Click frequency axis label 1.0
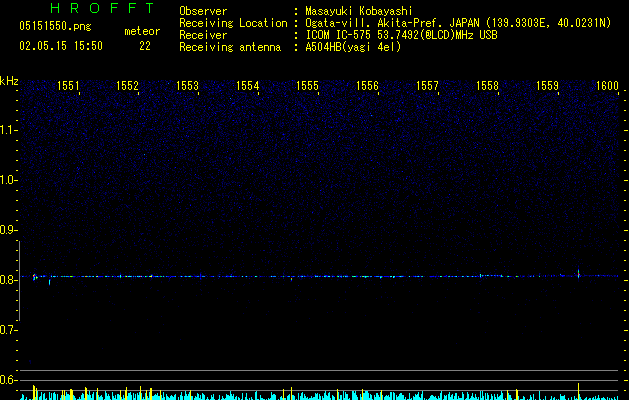The image size is (629, 400). (8, 180)
